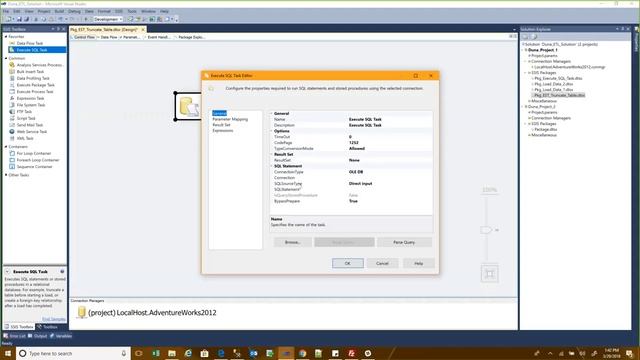Pick Expression Task from toolbox
640x360 pixels.
coord(30,98)
